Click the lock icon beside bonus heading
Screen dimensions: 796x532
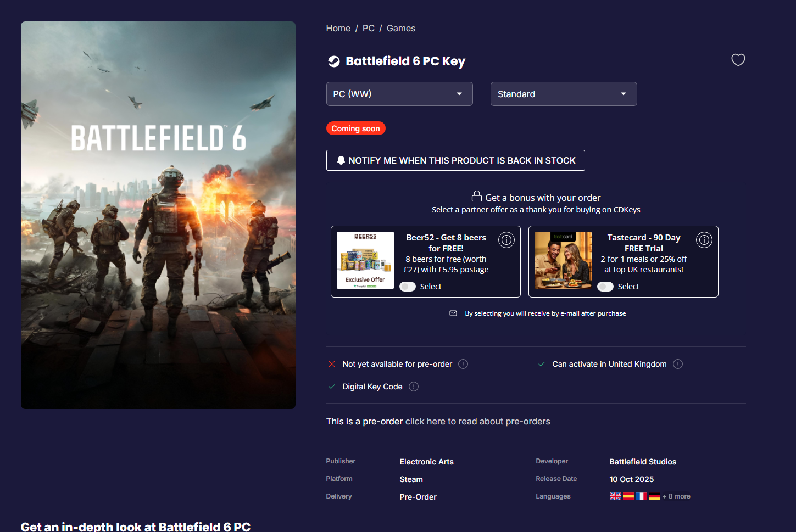click(477, 197)
